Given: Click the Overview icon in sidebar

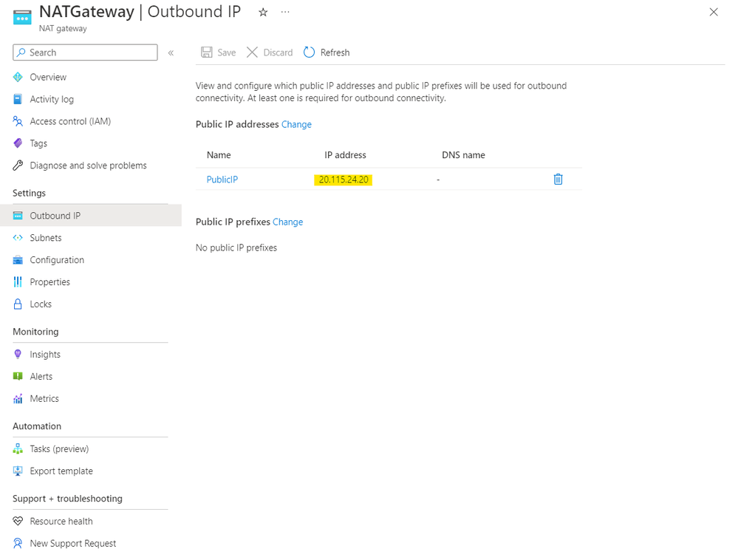Looking at the screenshot, I should 18,77.
